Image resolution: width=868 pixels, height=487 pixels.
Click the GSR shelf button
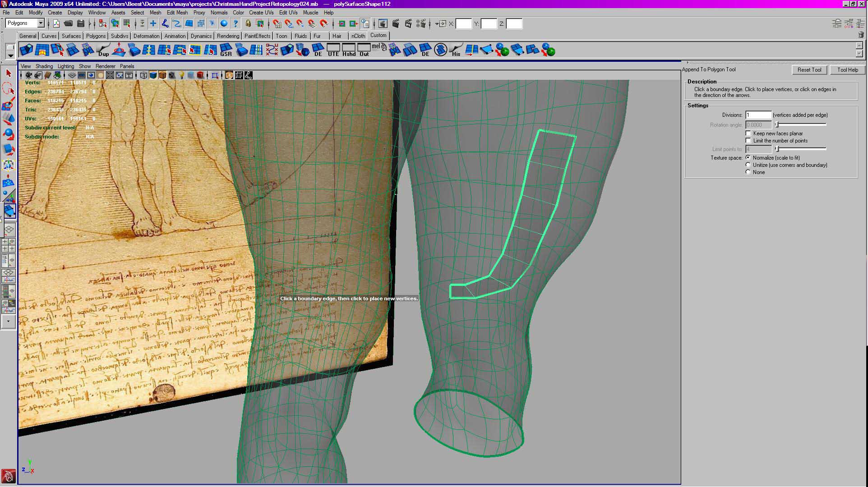226,50
